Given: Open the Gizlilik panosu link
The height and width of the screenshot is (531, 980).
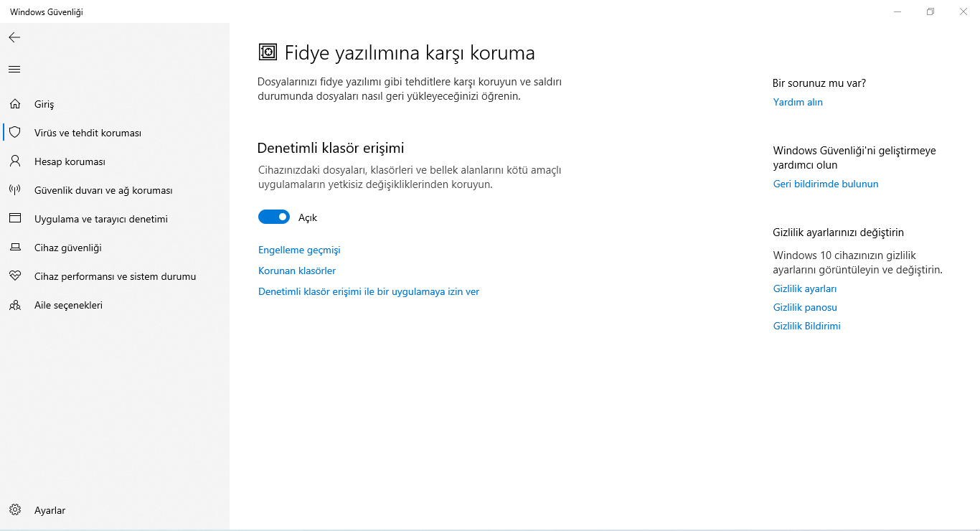Looking at the screenshot, I should pyautogui.click(x=805, y=307).
